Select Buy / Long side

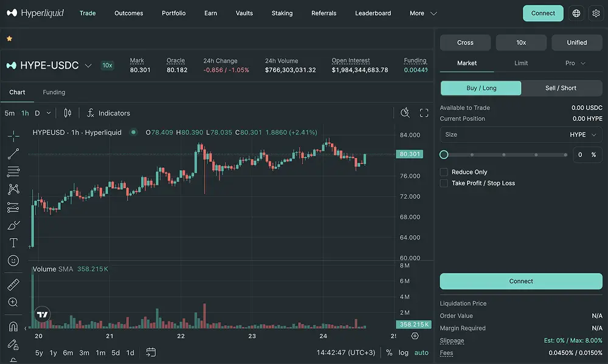click(x=481, y=88)
